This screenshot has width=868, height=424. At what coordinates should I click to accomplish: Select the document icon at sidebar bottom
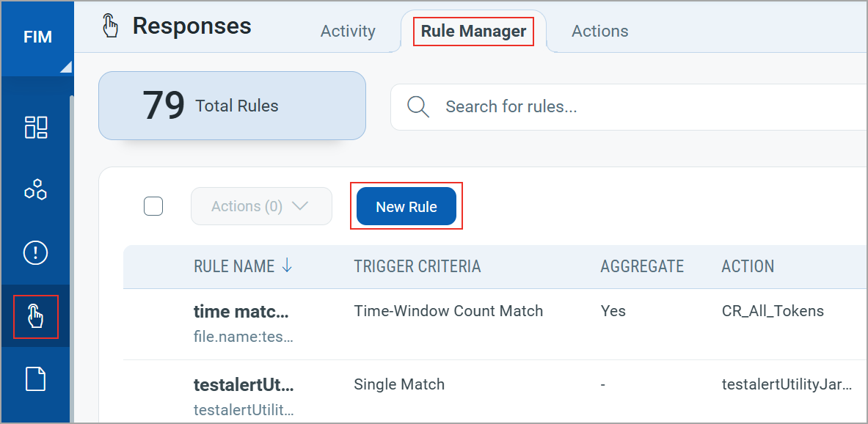(x=37, y=379)
